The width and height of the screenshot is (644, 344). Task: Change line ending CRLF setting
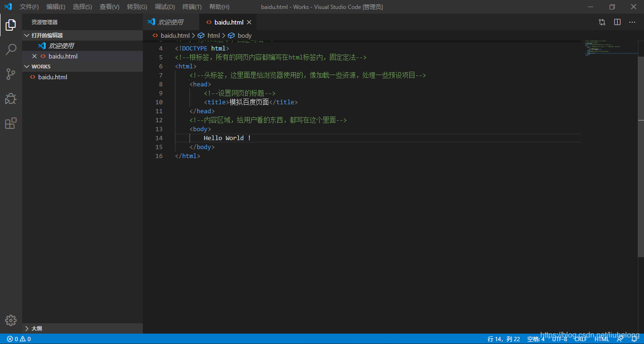coord(581,339)
